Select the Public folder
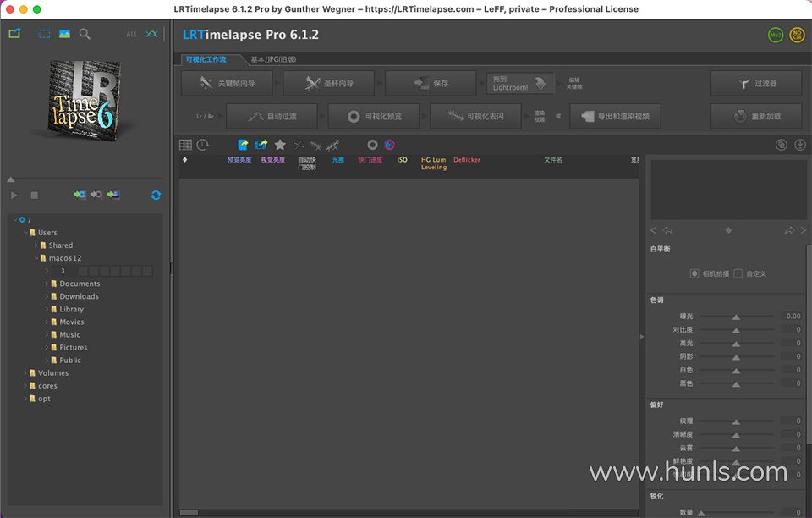The width and height of the screenshot is (812, 518). [70, 360]
